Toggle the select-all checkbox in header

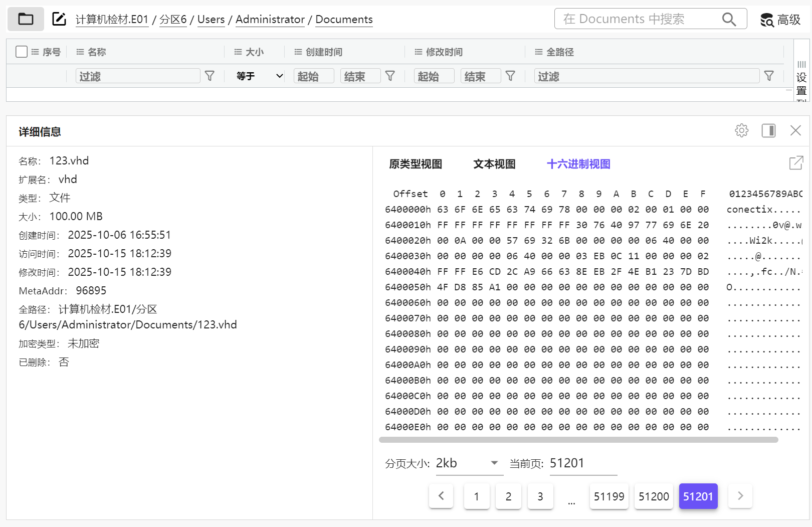coord(22,52)
